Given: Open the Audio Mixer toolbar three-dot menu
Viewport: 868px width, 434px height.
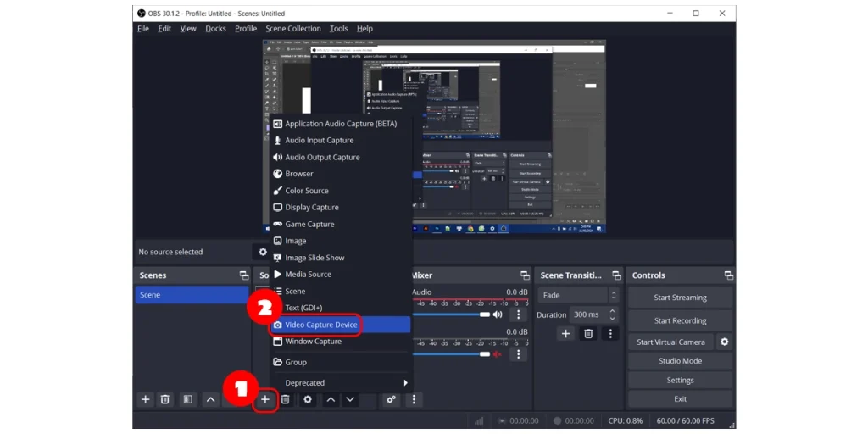Looking at the screenshot, I should pos(414,399).
